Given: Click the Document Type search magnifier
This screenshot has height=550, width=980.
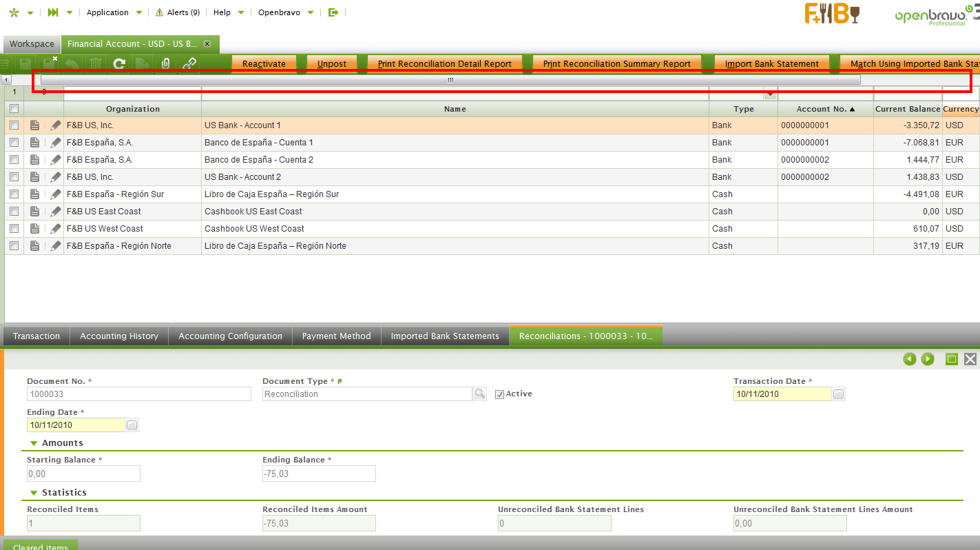Looking at the screenshot, I should pos(479,394).
